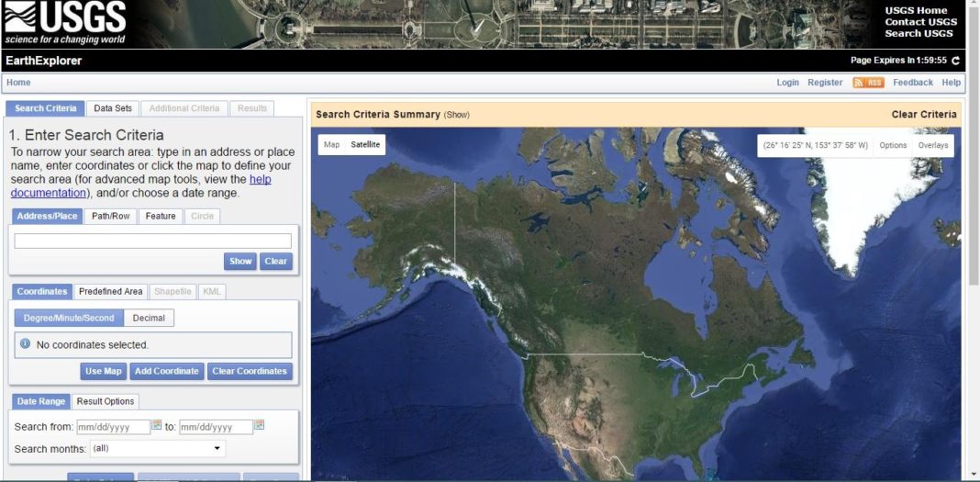
Task: Select Decimal coordinate format
Action: pyautogui.click(x=149, y=318)
